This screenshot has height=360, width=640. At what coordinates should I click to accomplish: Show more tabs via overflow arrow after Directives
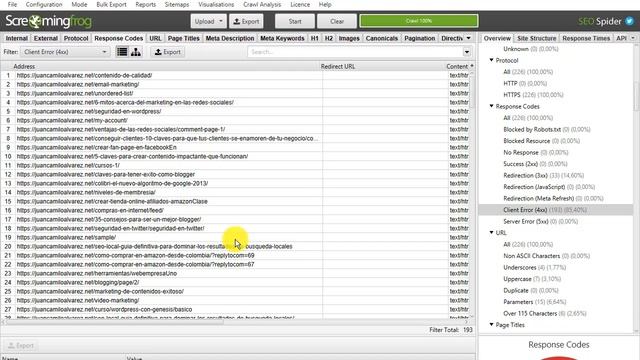tap(469, 38)
